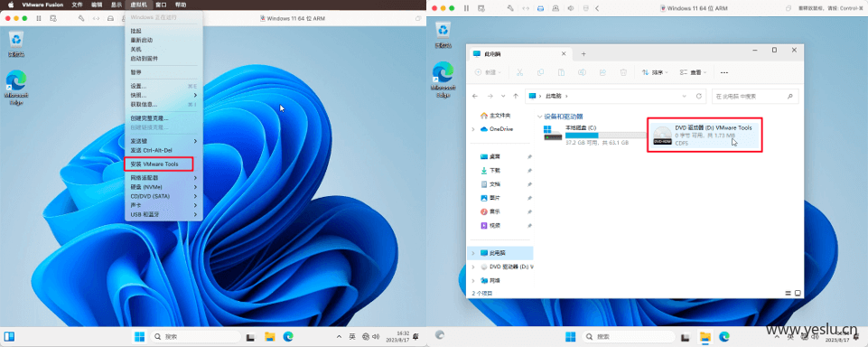
Task: Open 文件 menu in macOS menu bar
Action: [x=77, y=5]
